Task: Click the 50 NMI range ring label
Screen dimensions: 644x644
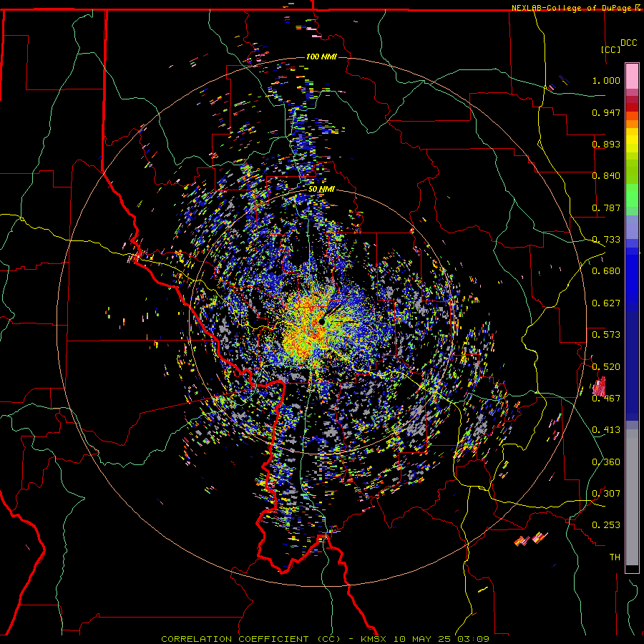Action: tap(321, 190)
